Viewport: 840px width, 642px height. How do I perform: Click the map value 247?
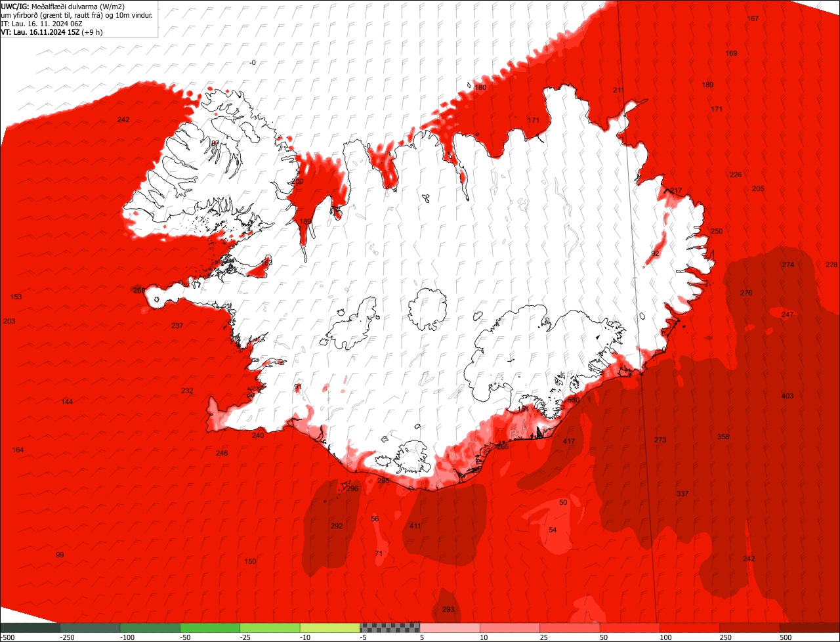(x=787, y=314)
